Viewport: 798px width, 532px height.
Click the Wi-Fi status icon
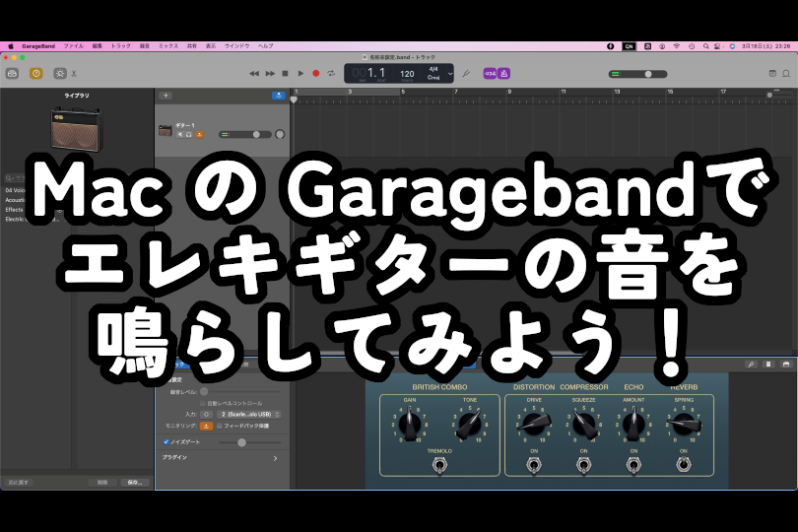(x=677, y=46)
